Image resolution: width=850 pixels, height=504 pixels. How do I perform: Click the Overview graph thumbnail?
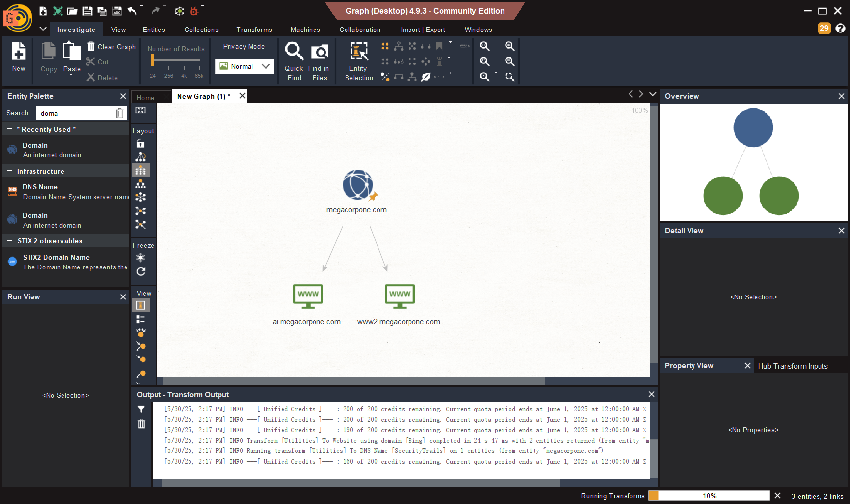tap(754, 162)
